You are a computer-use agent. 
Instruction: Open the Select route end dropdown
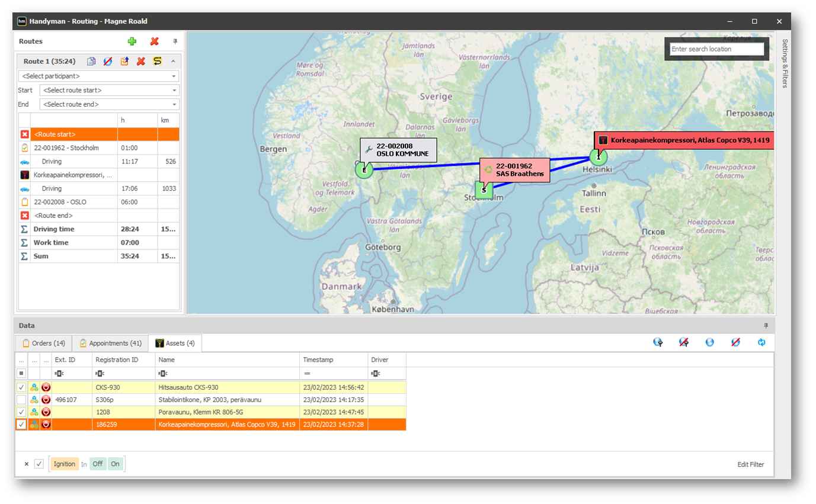point(109,104)
